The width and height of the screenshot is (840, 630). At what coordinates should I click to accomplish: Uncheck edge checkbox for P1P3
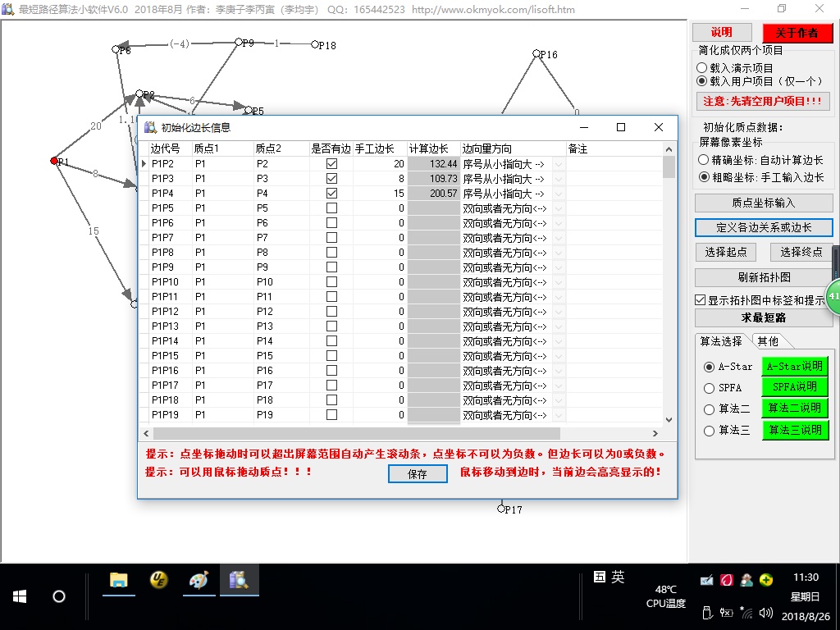tap(331, 178)
